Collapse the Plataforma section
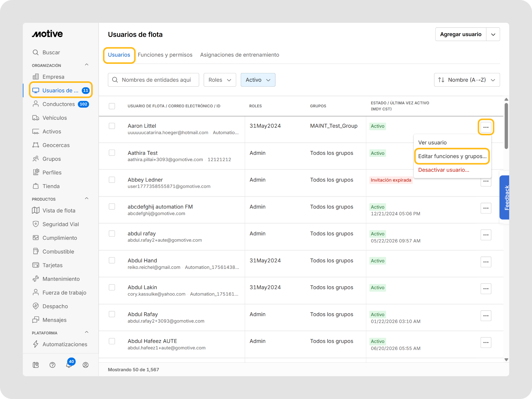 87,332
